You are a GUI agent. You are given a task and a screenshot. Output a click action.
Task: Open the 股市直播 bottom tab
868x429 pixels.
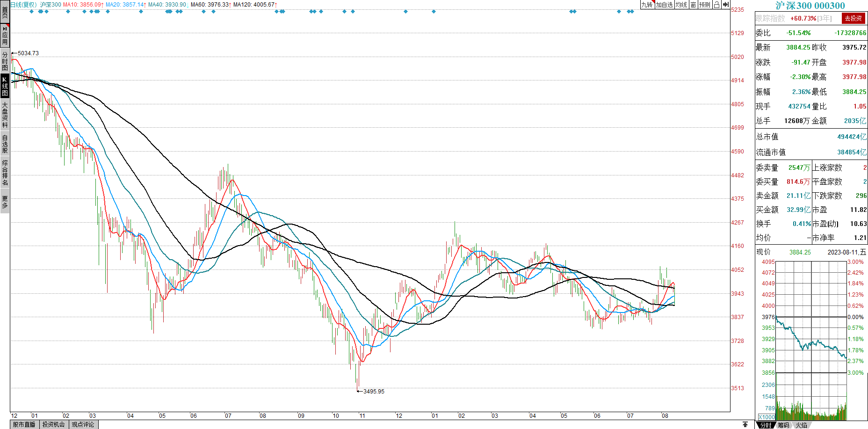tap(24, 424)
